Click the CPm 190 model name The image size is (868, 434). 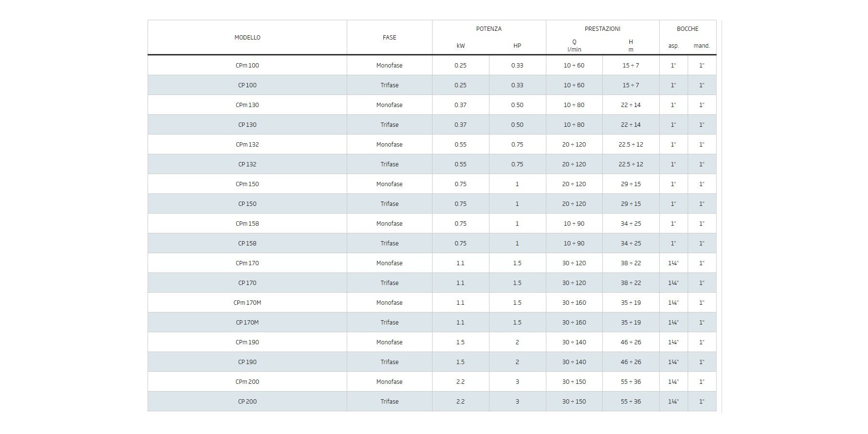(247, 342)
